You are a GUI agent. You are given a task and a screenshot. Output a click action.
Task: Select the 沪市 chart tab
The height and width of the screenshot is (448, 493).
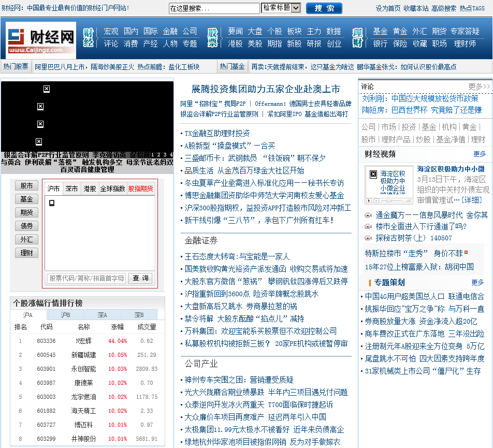53,189
